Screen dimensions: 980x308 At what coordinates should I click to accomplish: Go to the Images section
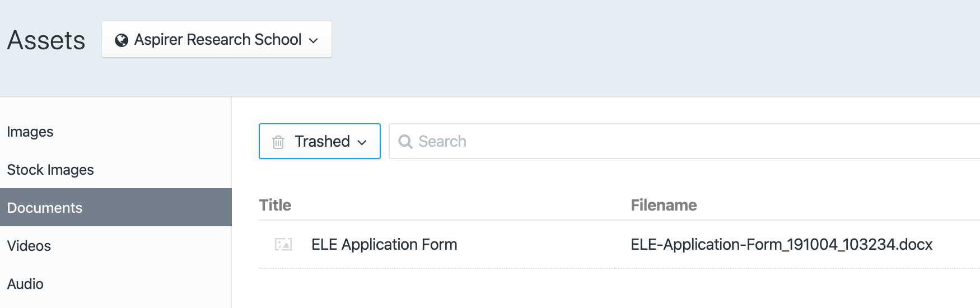click(x=30, y=132)
